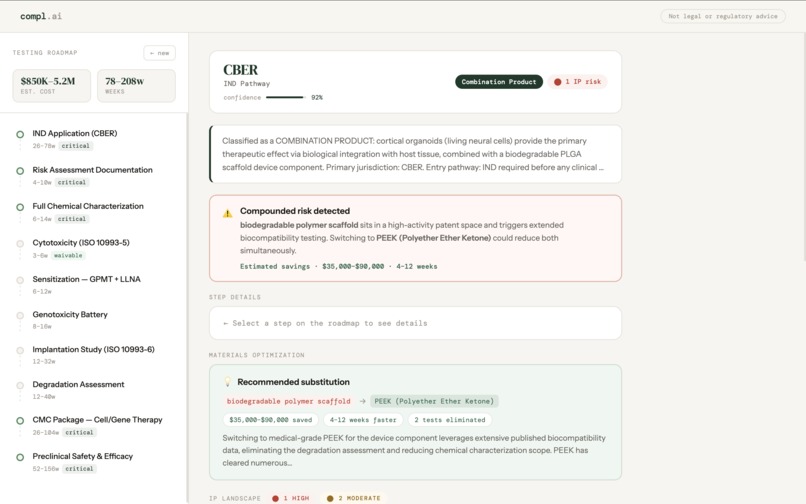
Task: Click the compl.ai logo
Action: click(41, 16)
